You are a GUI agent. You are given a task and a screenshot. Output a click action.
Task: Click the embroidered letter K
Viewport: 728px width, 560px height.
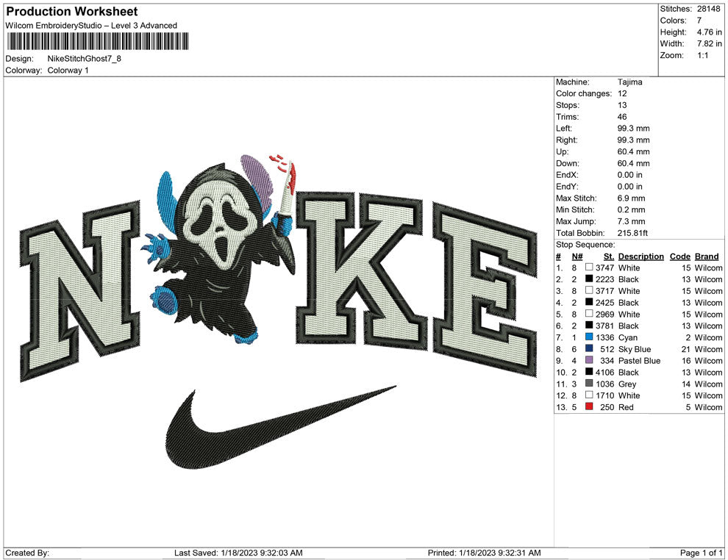coord(361,270)
